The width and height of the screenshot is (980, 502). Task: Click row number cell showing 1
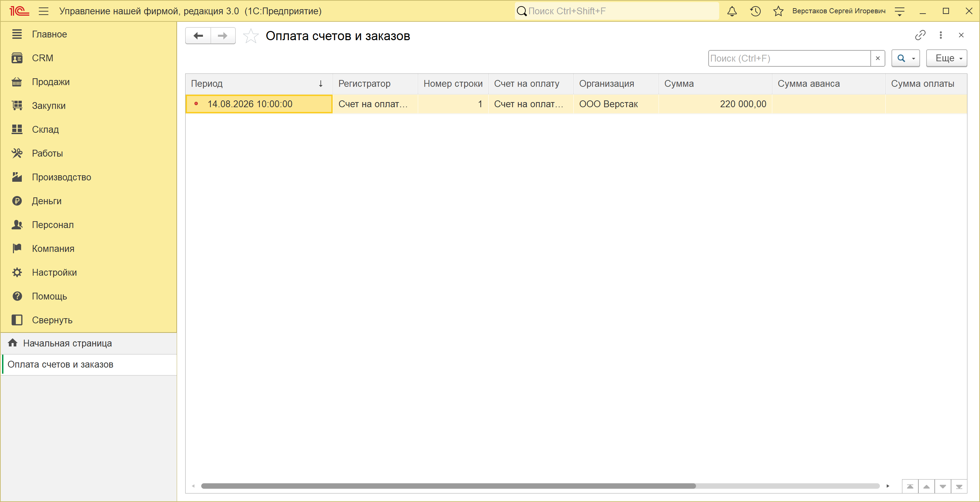click(453, 104)
